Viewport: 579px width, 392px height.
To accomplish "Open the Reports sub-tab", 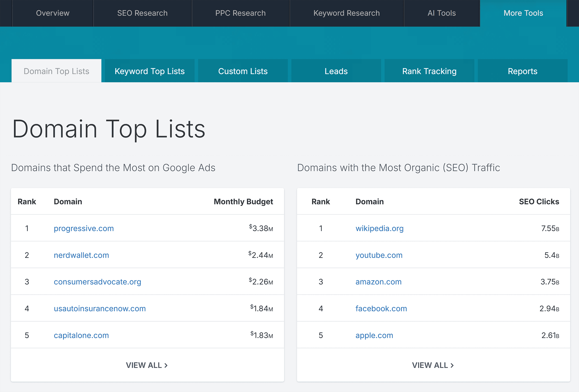I will click(x=523, y=71).
